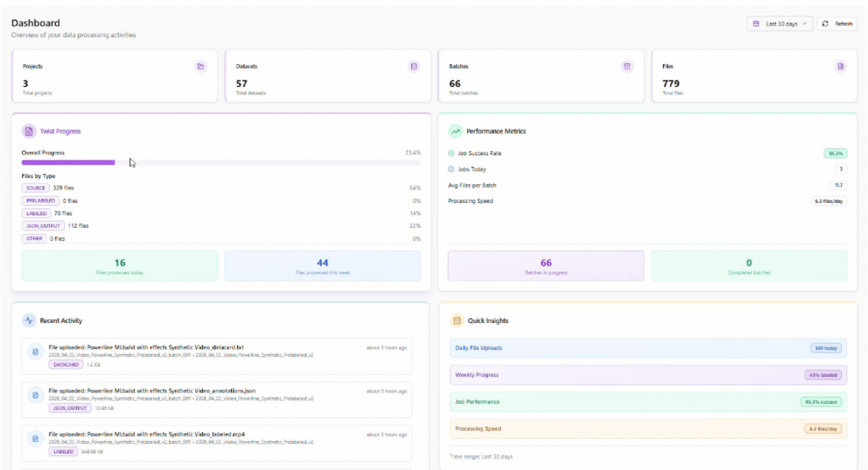
Task: Click the Files document icon
Action: 840,67
